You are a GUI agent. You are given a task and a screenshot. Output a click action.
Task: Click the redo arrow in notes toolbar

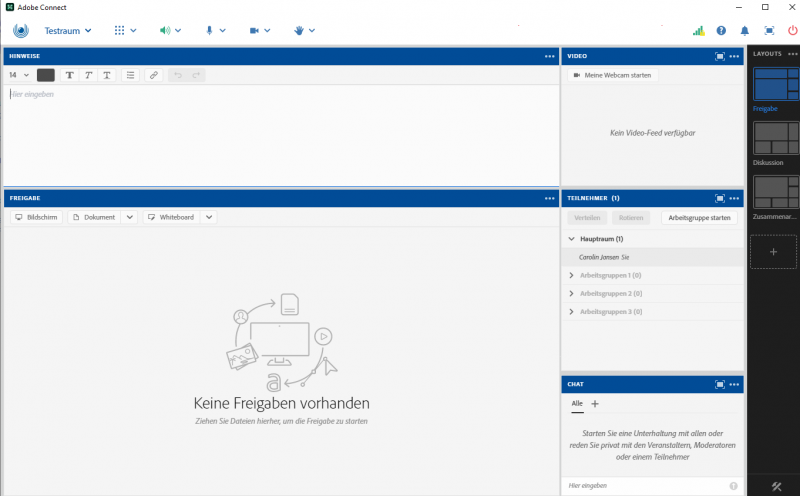click(196, 75)
